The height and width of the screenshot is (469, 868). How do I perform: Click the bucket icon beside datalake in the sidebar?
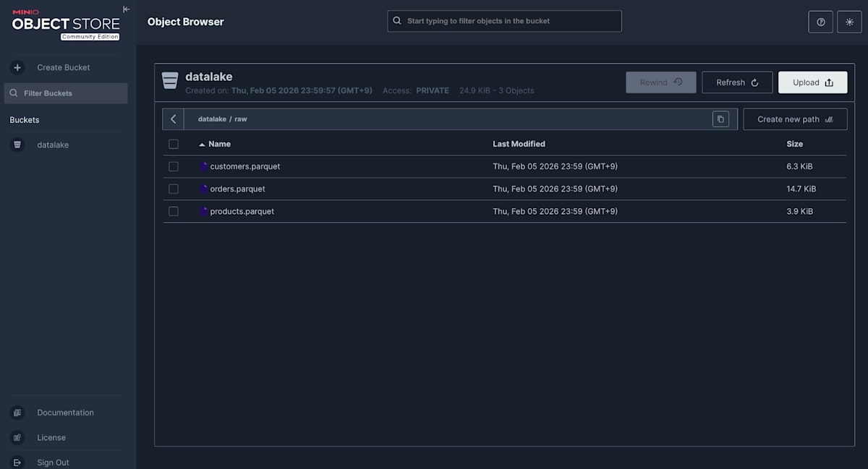[x=17, y=145]
